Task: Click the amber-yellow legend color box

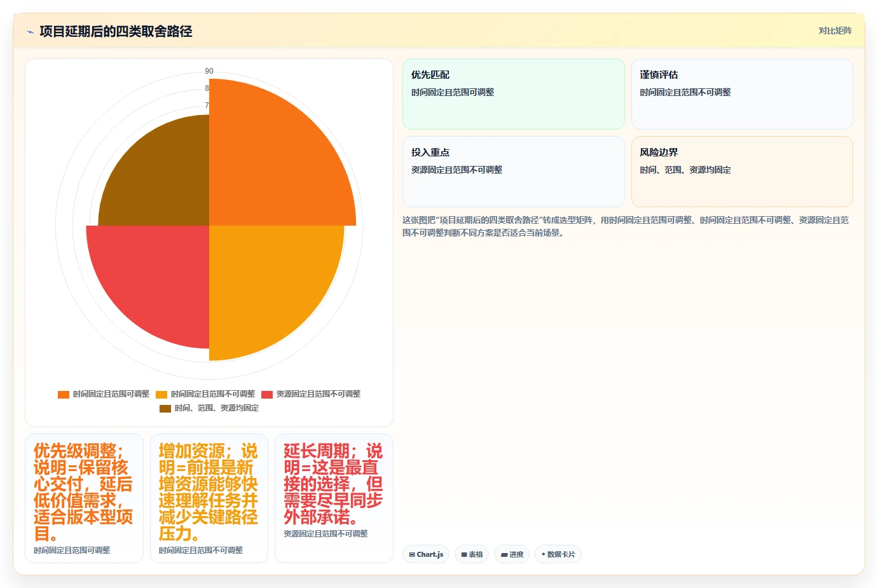Action: 161,394
